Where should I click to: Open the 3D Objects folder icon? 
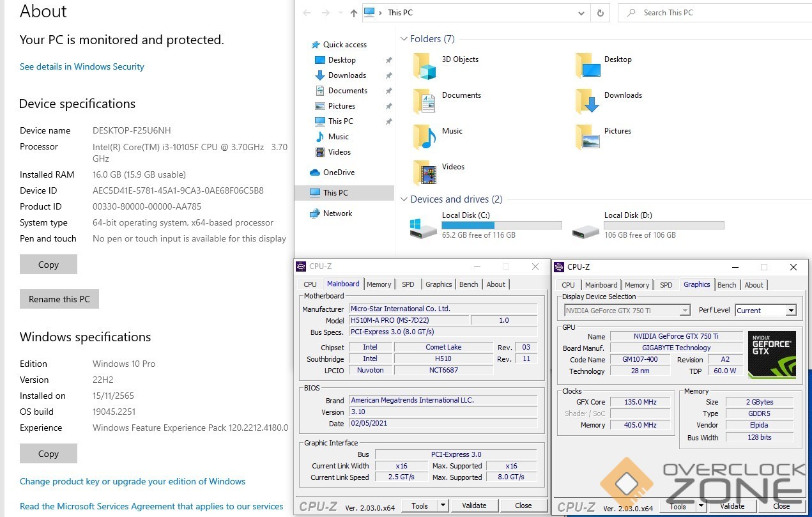click(x=425, y=66)
